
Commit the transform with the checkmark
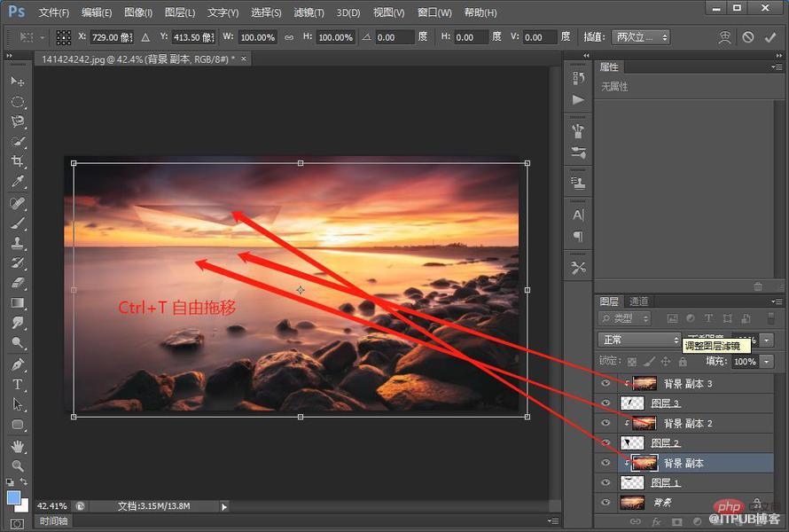coord(770,37)
